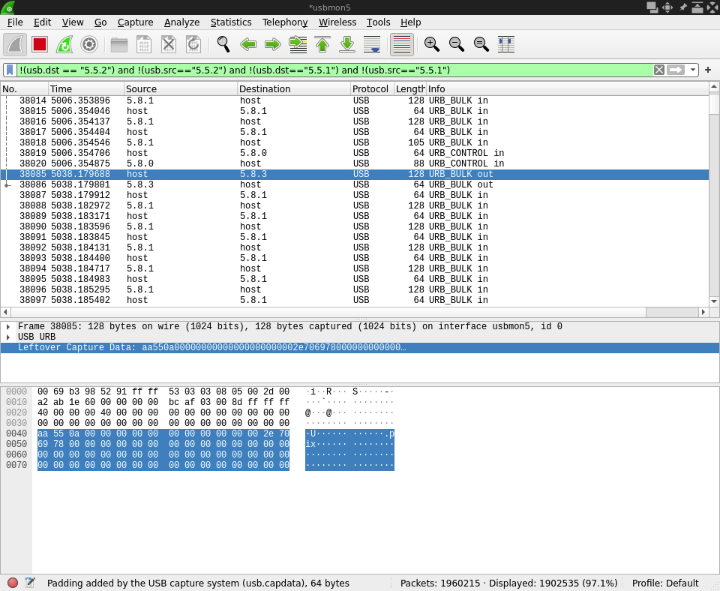This screenshot has height=591, width=720.
Task: Reload this capture file icon
Action: point(193,45)
